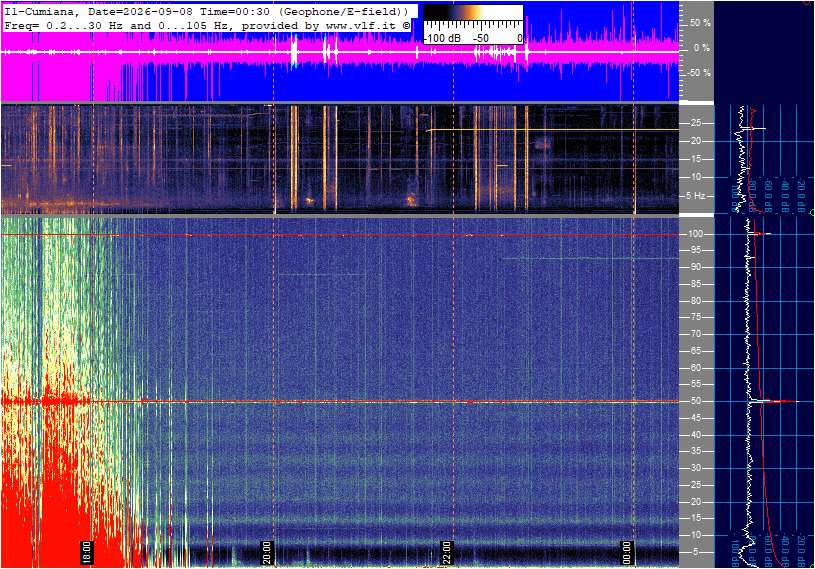Image resolution: width=815 pixels, height=569 pixels.
Task: Click the 60 frequency axis label
Action: [x=695, y=368]
